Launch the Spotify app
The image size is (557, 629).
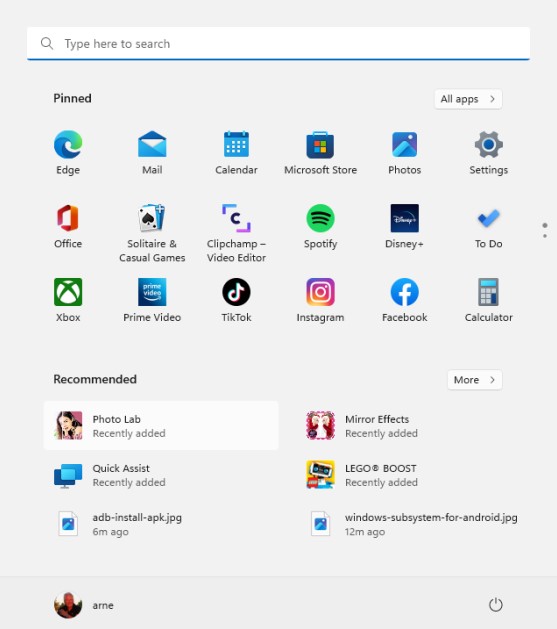click(320, 227)
